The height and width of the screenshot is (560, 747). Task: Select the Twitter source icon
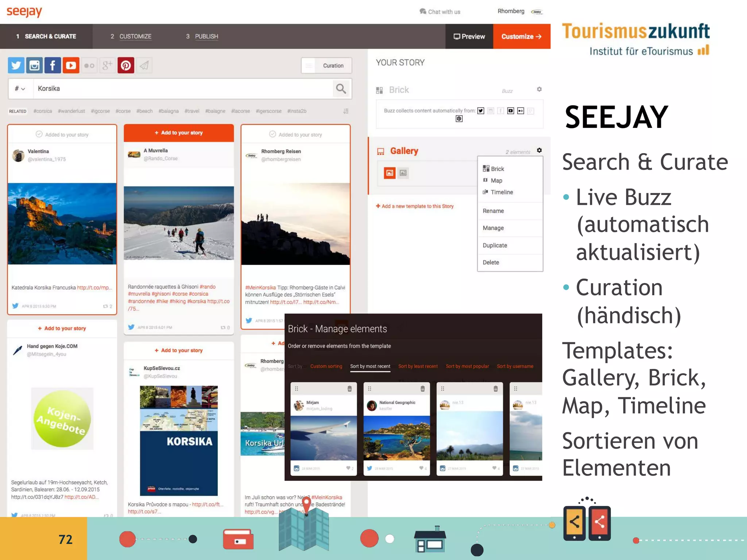16,66
